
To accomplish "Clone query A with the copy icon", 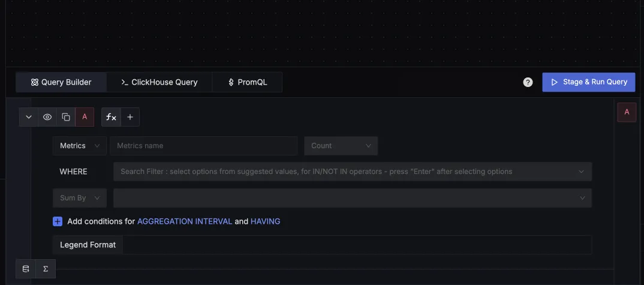I will pos(66,117).
